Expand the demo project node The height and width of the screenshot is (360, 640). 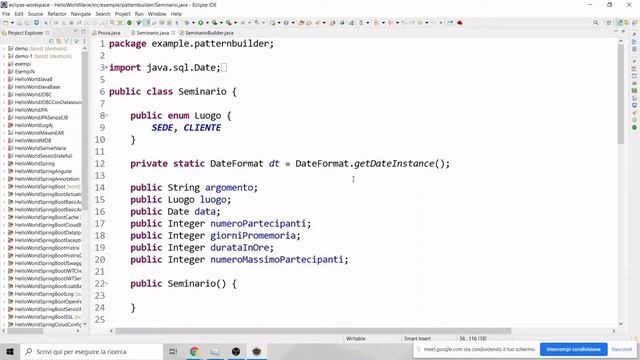click(x=4, y=49)
